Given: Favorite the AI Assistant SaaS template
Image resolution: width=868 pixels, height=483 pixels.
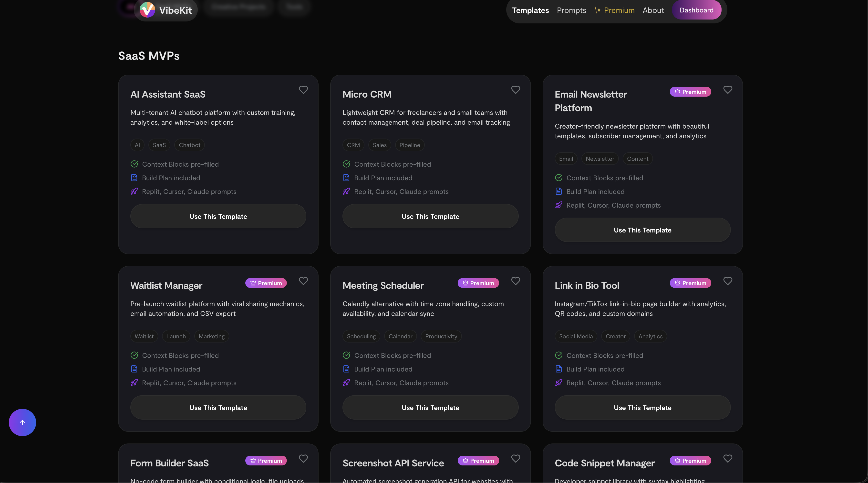Looking at the screenshot, I should (303, 90).
